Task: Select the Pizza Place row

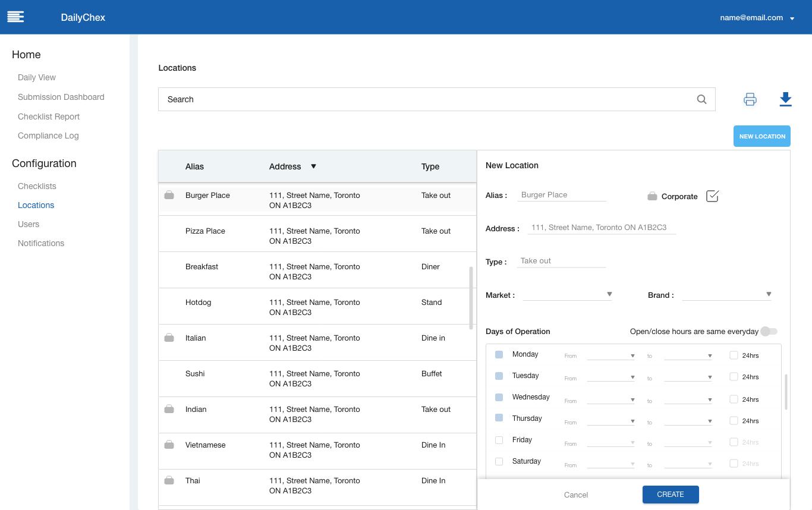Action: coord(317,234)
